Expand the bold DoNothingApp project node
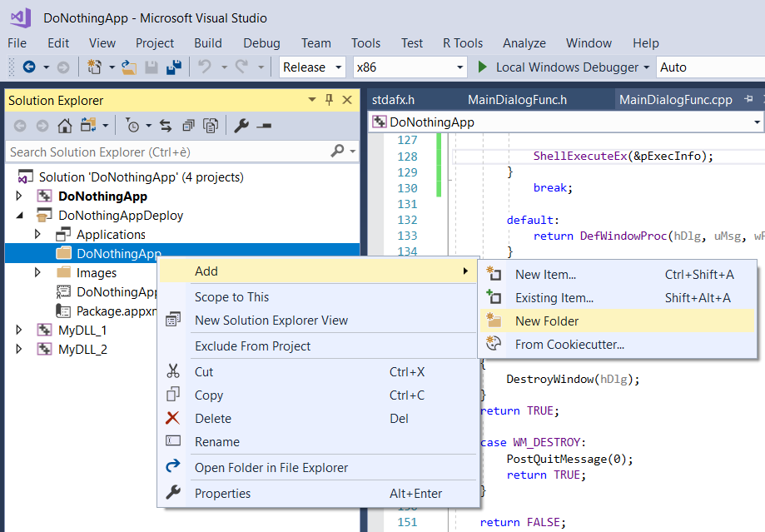The image size is (765, 532). [19, 196]
